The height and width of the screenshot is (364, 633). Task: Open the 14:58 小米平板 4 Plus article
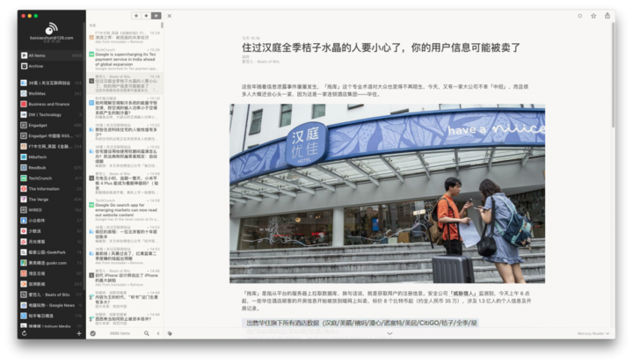coord(124,183)
